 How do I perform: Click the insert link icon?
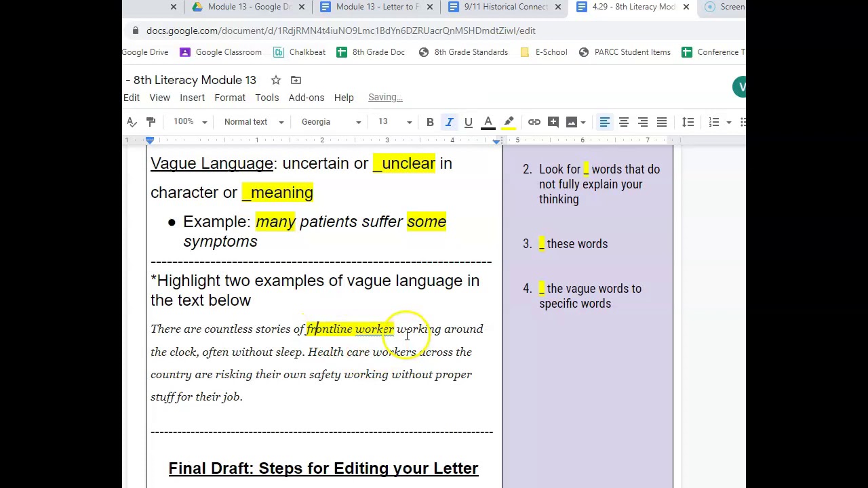[534, 122]
